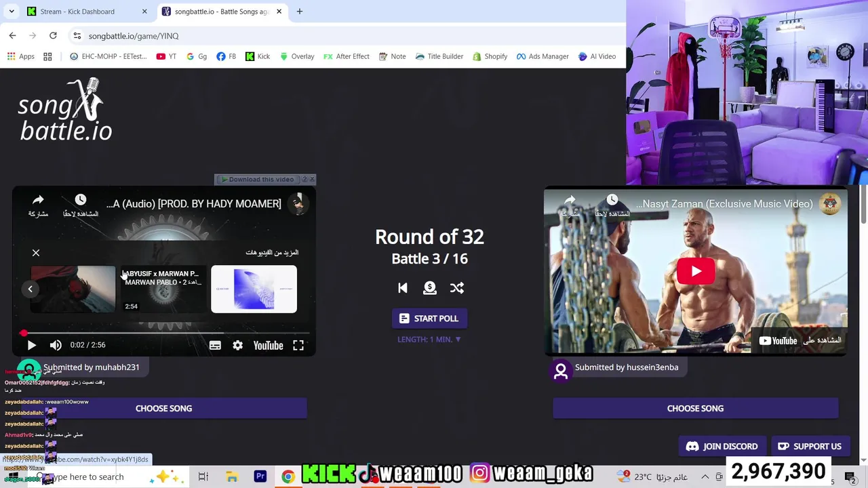Open the Kick bookmark

pos(258,56)
